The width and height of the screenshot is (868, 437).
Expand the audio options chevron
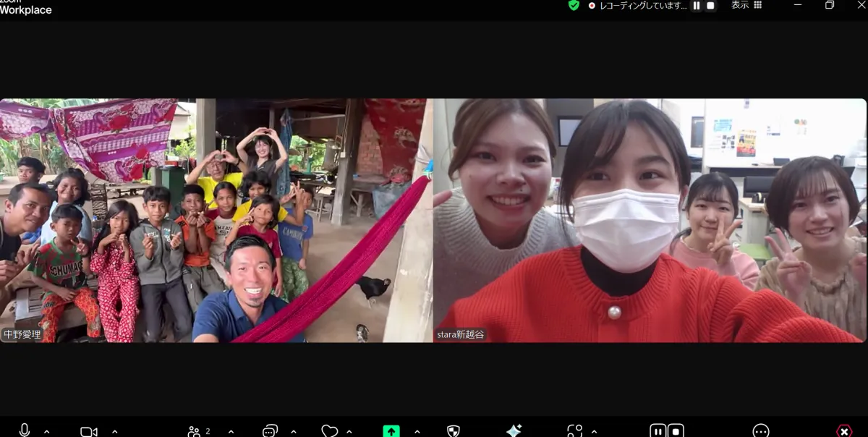click(47, 431)
